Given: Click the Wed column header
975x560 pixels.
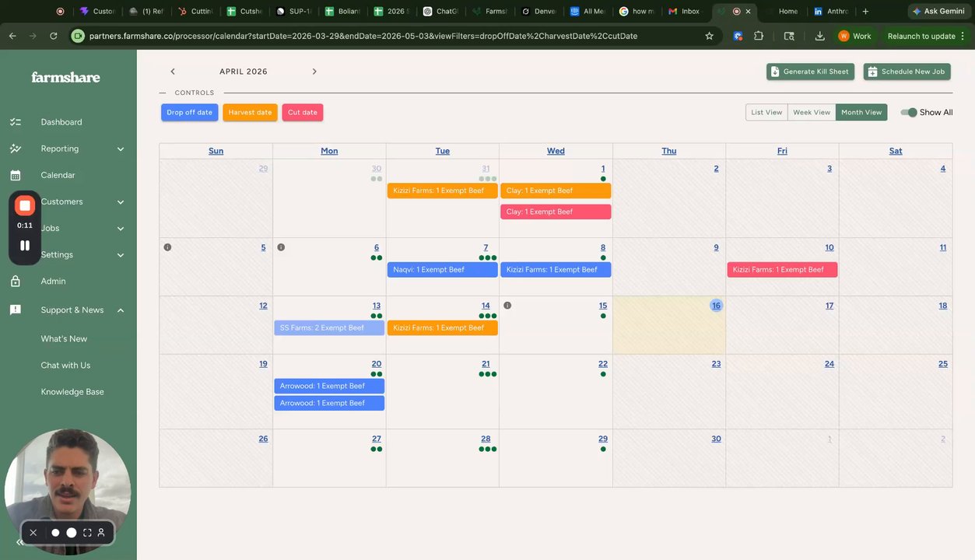Looking at the screenshot, I should tap(556, 151).
